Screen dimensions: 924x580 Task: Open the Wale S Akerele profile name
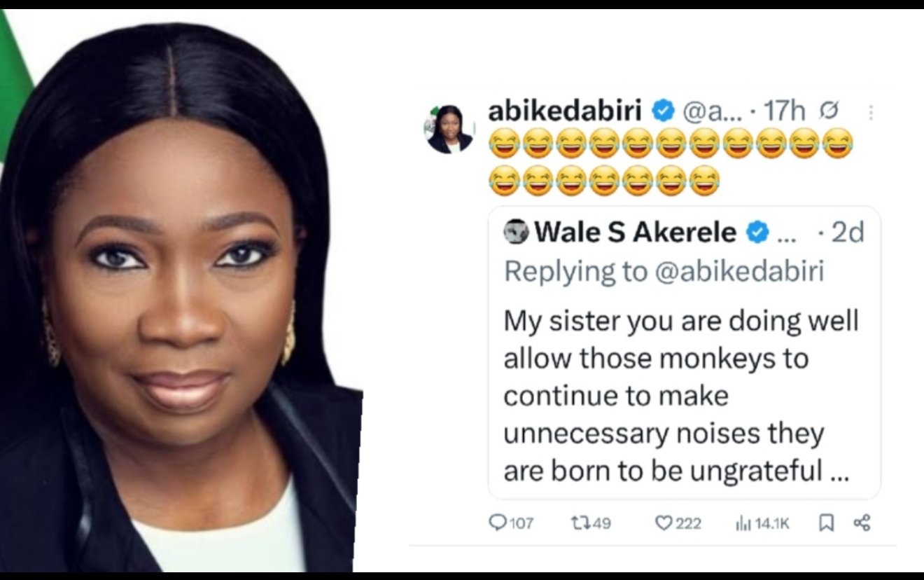pyautogui.click(x=636, y=232)
